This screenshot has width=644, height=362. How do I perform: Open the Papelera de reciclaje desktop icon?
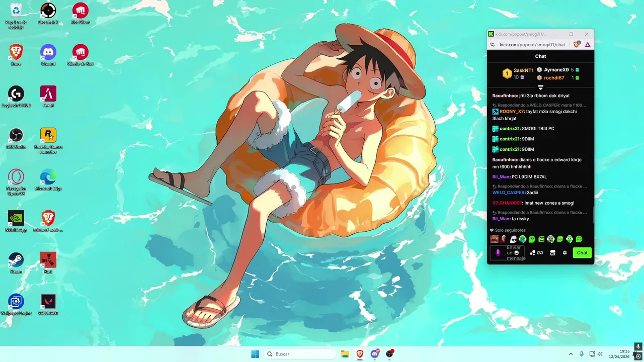click(x=16, y=16)
